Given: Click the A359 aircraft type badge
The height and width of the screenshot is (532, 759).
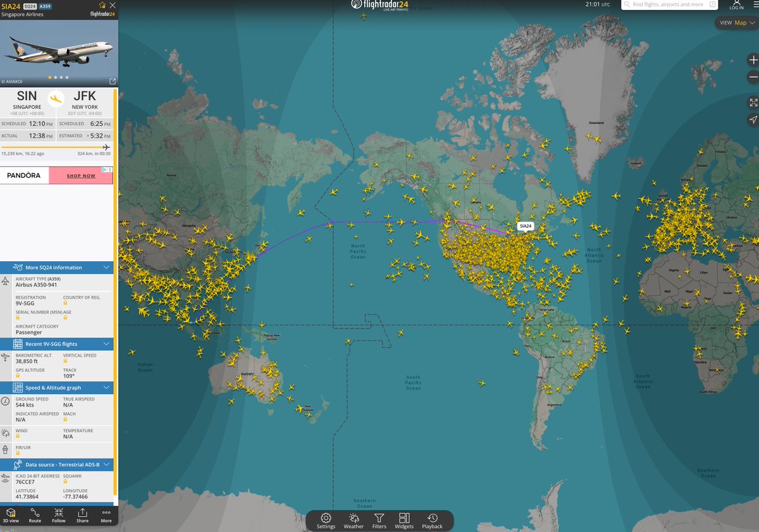Looking at the screenshot, I should (45, 6).
